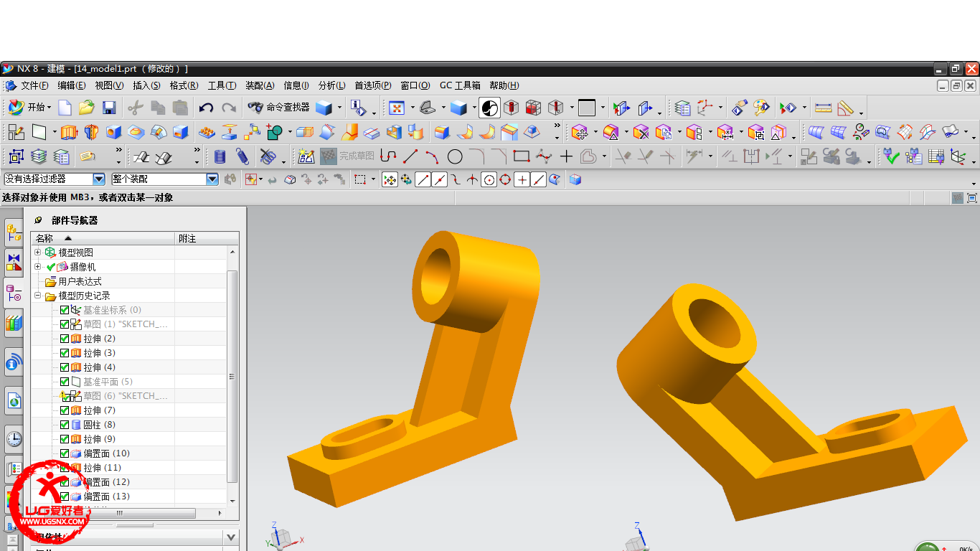Open the 整个装配 scope dropdown

click(212, 179)
